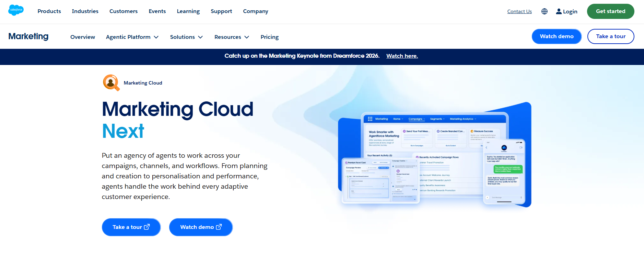This screenshot has height=254, width=644.
Task: Open the Customers menu
Action: click(x=124, y=11)
